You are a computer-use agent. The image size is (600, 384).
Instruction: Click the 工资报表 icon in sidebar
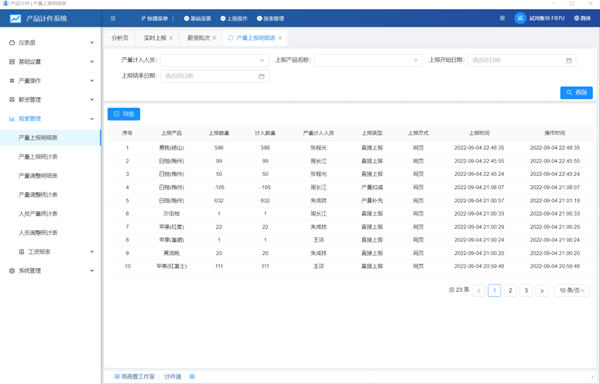22,252
